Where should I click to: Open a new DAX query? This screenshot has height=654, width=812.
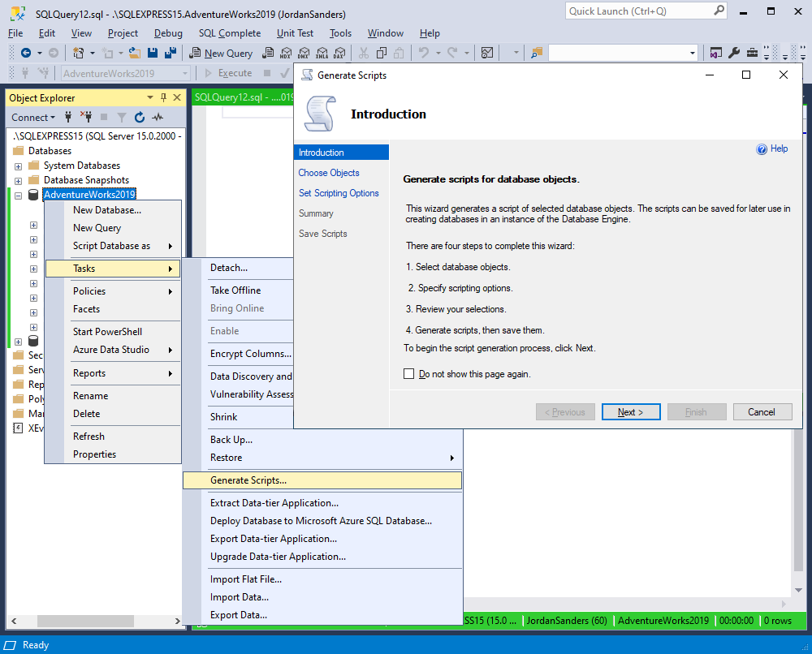click(339, 53)
